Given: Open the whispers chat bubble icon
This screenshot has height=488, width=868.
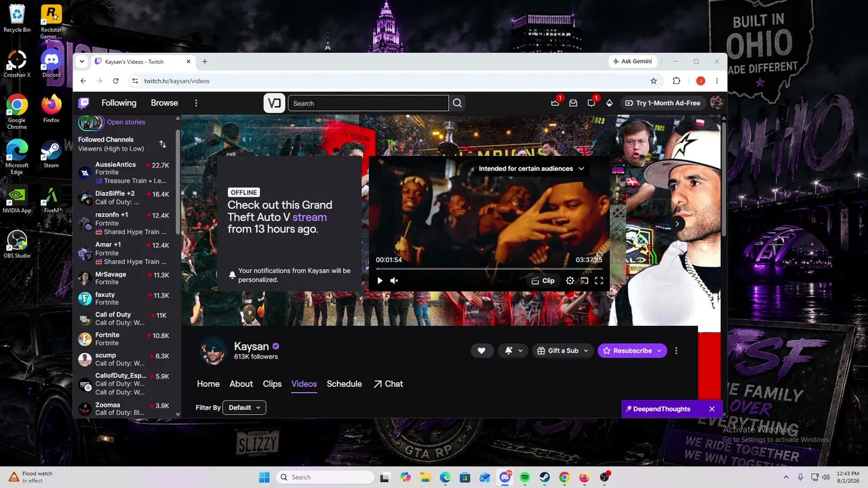Looking at the screenshot, I should [x=591, y=103].
